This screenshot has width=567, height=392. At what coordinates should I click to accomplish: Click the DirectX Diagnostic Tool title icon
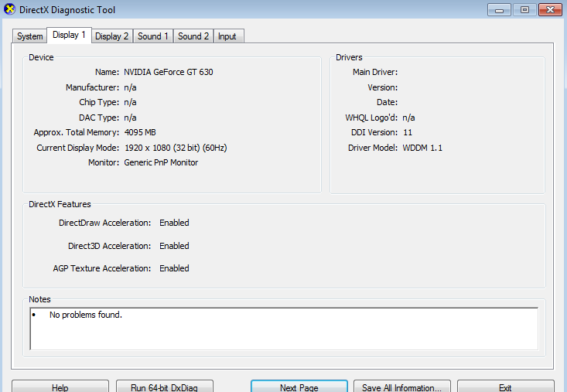(x=10, y=9)
